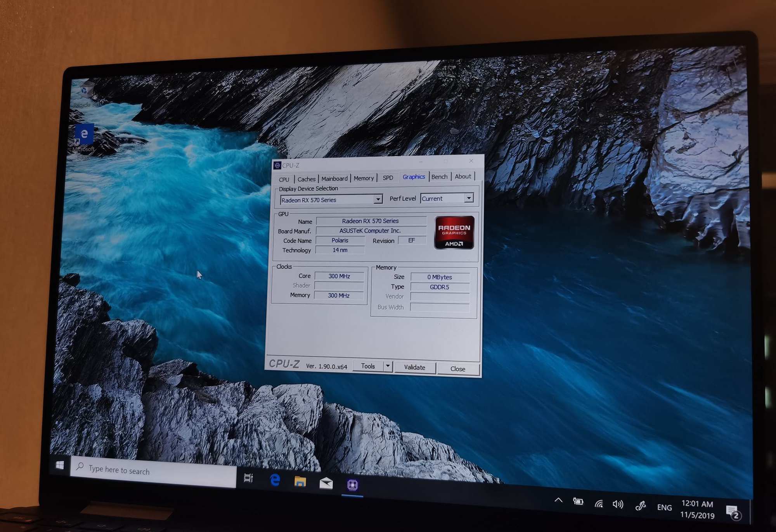This screenshot has height=532, width=776.
Task: Click the CPU-Z title bar app icon
Action: [277, 166]
